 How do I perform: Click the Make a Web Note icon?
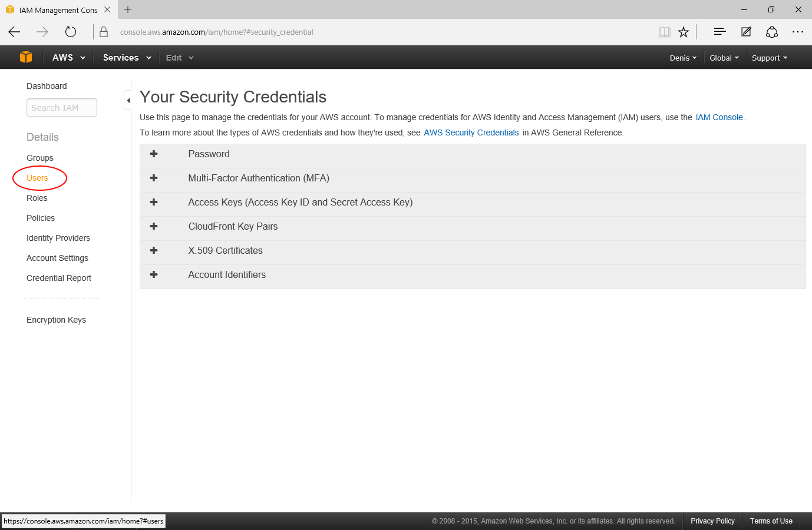[x=746, y=32]
